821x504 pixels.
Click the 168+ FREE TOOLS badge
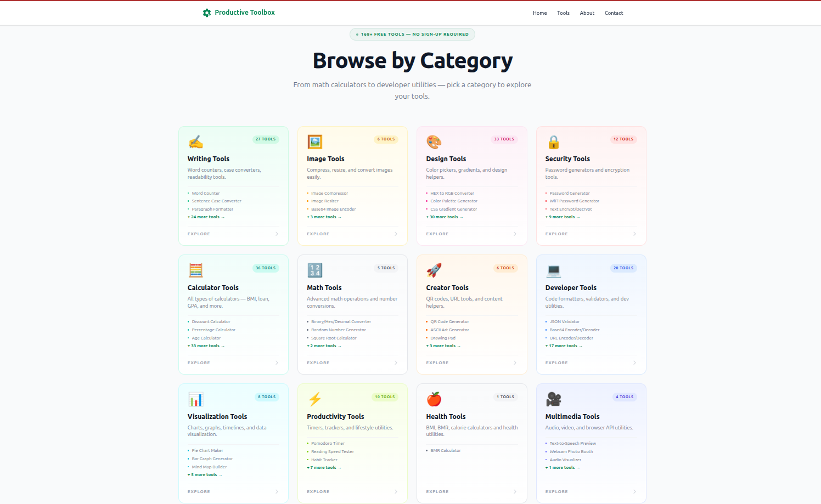pyautogui.click(x=412, y=34)
